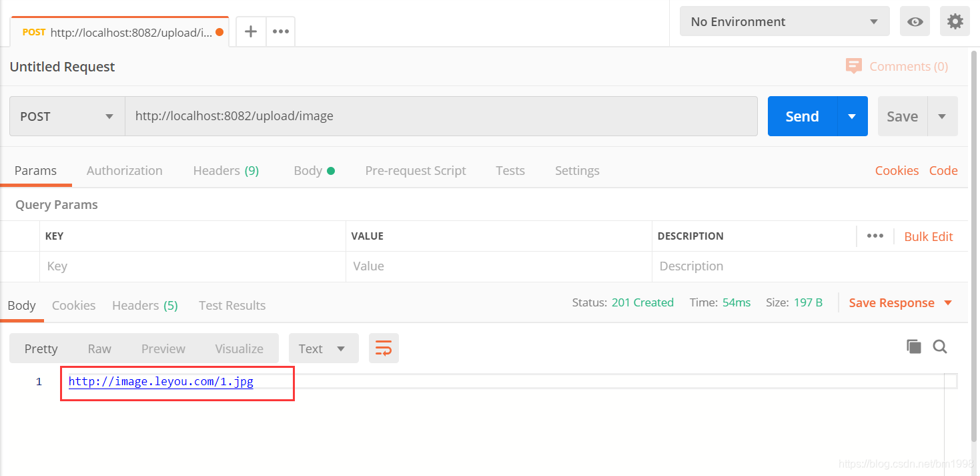Click the request URL input field
Image resolution: width=980 pixels, height=476 pixels.
pyautogui.click(x=441, y=116)
